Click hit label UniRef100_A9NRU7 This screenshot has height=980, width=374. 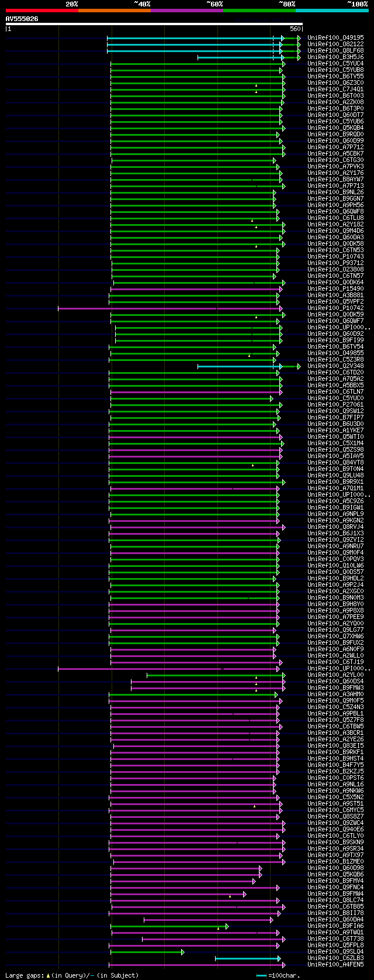335,546
